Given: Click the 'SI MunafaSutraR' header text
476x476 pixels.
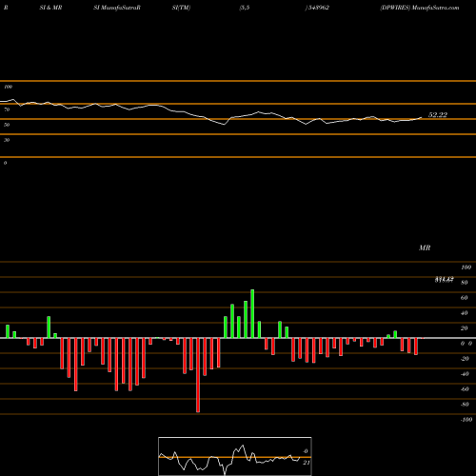Looking at the screenshot, I should 117,8.
